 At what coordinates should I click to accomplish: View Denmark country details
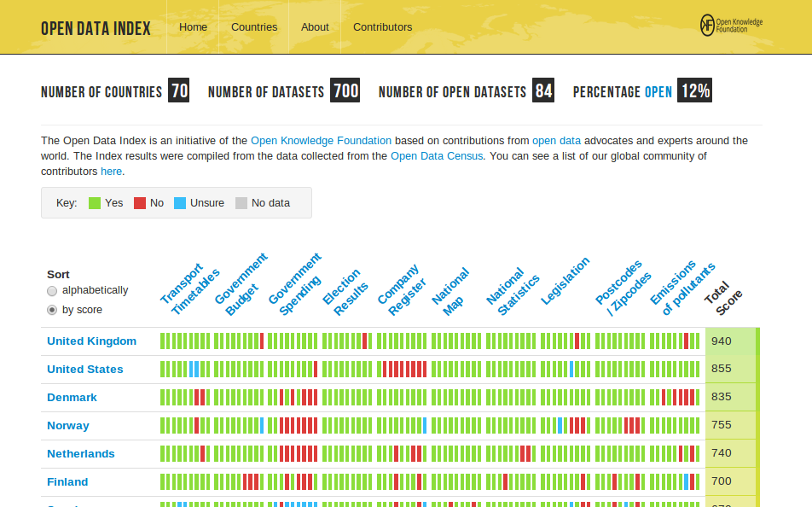coord(72,397)
